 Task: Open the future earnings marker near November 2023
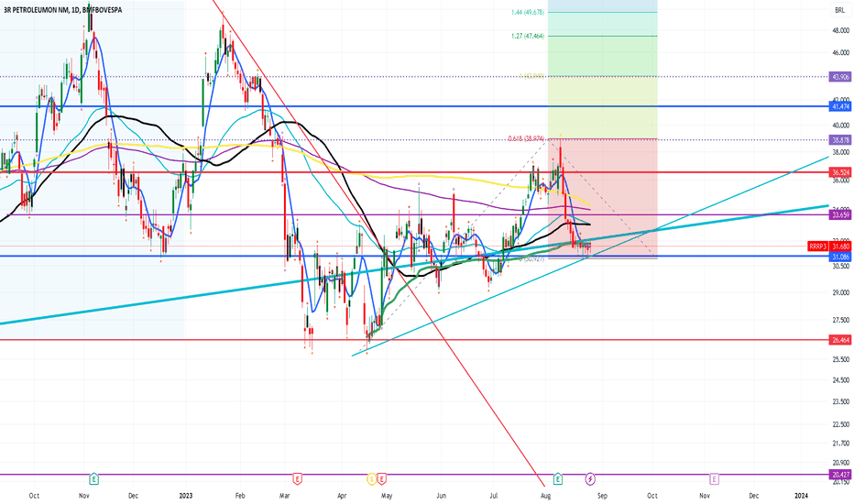coord(714,479)
